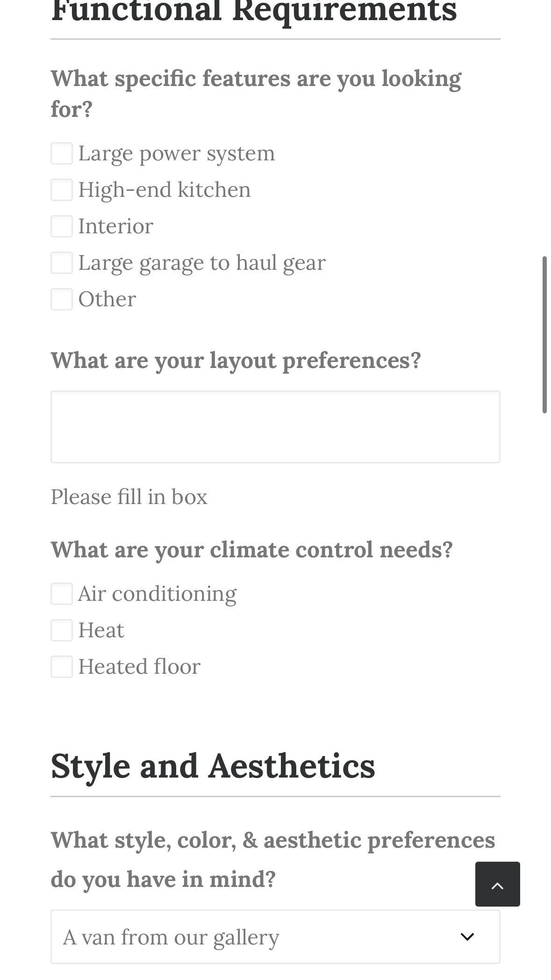
Task: Click the Large power system label
Action: pos(176,153)
